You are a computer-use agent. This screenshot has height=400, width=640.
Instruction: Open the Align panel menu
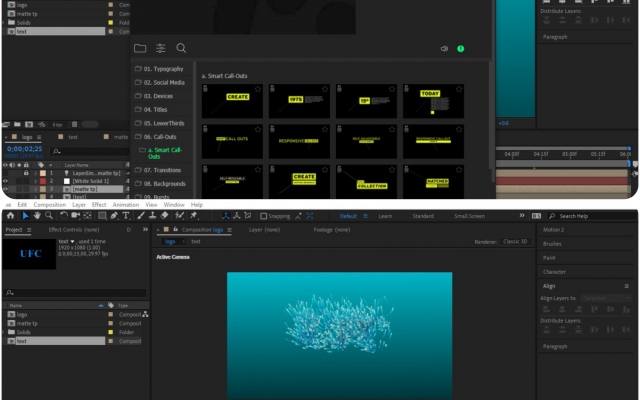[627, 286]
